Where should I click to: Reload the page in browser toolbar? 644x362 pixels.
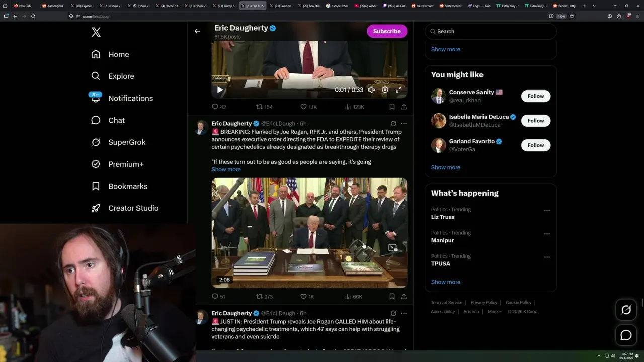pyautogui.click(x=33, y=16)
